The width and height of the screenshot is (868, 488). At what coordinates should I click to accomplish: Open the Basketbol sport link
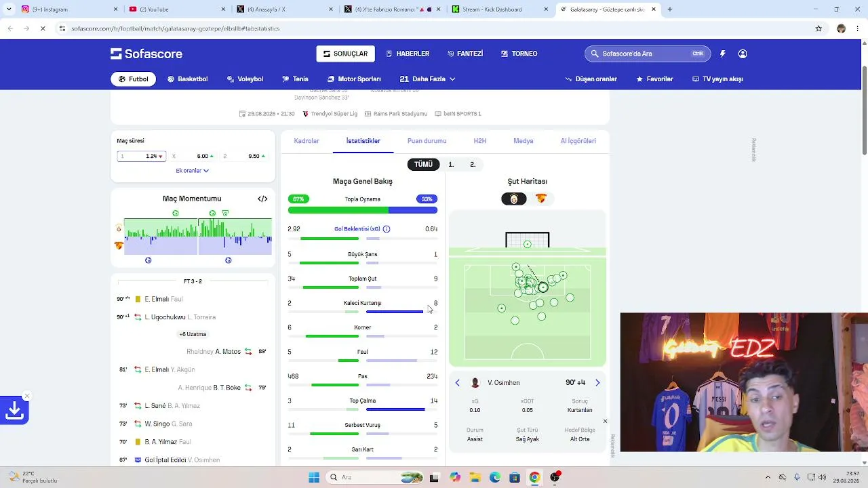coord(187,79)
